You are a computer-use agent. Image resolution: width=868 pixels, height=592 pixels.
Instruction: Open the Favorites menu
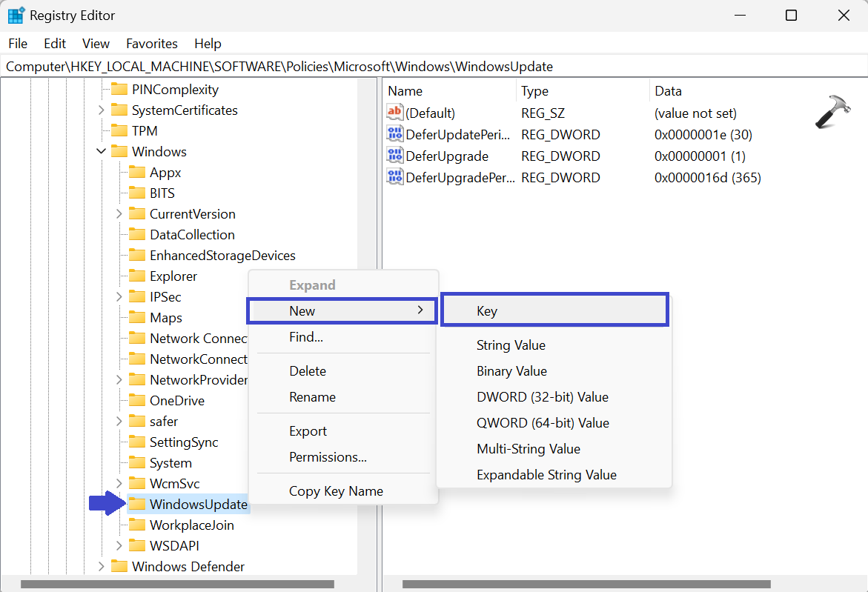151,44
